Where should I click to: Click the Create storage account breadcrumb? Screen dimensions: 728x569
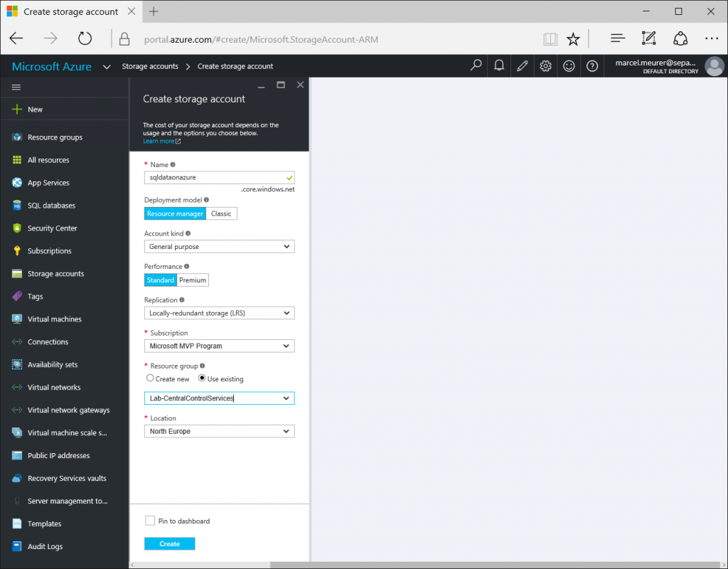[235, 66]
